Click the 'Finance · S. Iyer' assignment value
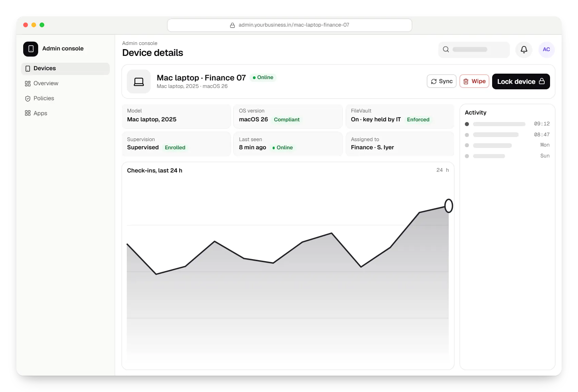The width and height of the screenshot is (578, 392). [372, 148]
